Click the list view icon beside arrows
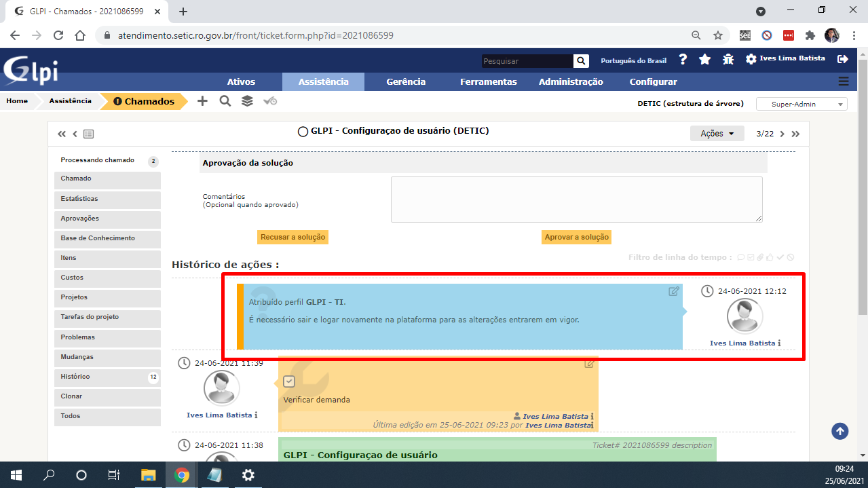The image size is (868, 488). coord(89,134)
